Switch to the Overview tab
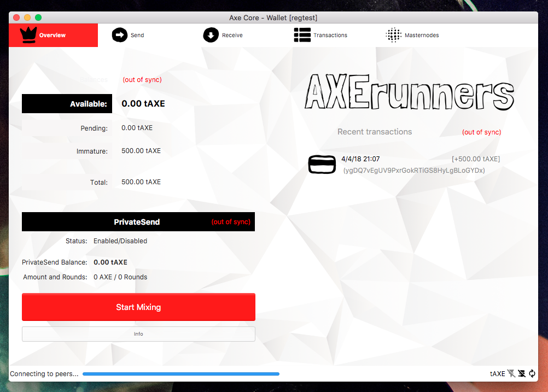This screenshot has height=392, width=548. (53, 35)
